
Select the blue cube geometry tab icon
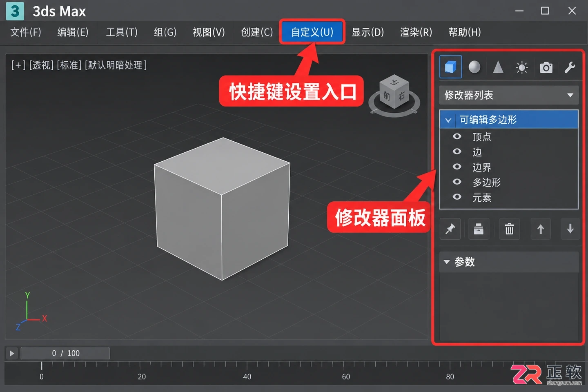click(x=450, y=67)
